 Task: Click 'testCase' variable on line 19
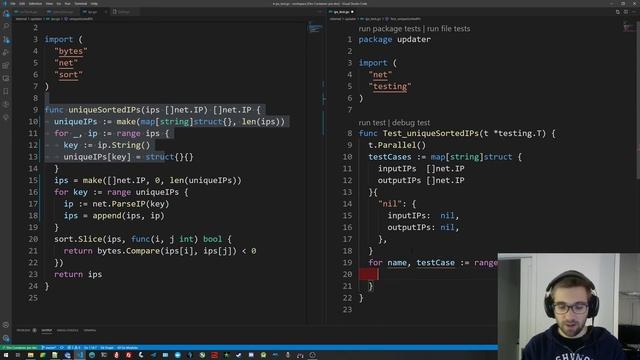[435, 262]
